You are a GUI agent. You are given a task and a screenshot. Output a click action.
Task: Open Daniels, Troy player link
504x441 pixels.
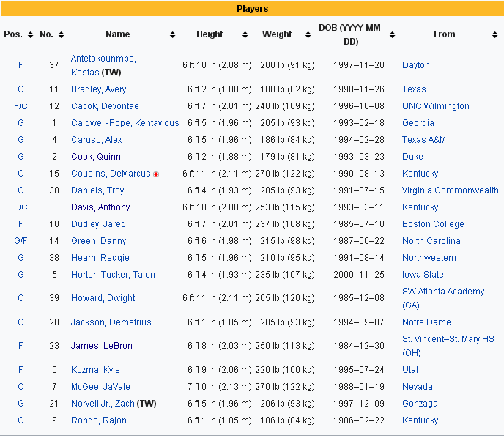(97, 190)
